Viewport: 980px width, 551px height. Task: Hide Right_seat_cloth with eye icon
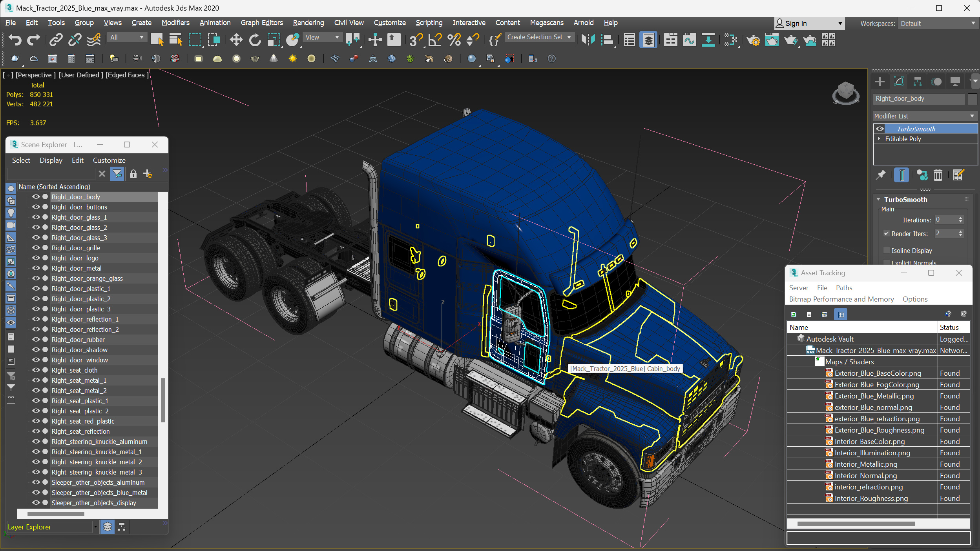click(x=36, y=370)
